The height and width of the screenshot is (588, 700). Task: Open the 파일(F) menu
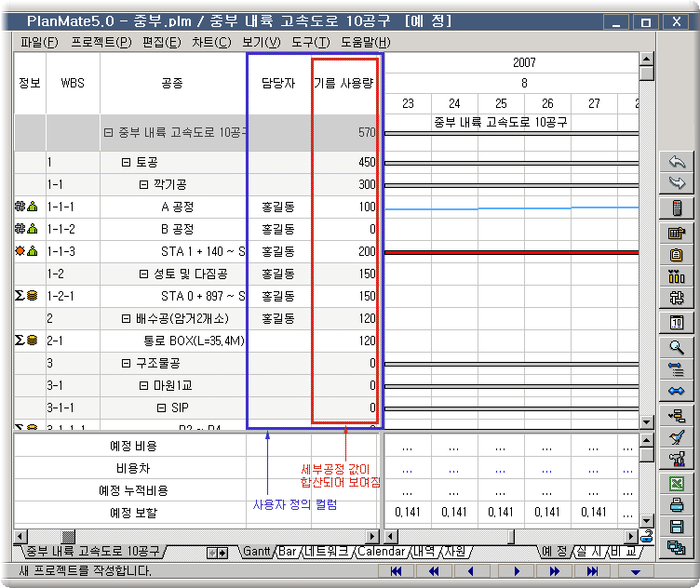(x=38, y=42)
